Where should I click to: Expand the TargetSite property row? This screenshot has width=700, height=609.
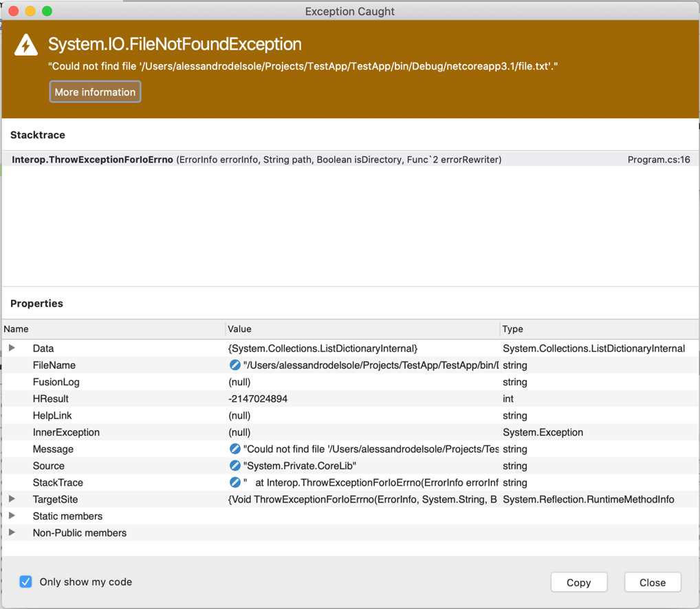pyautogui.click(x=11, y=499)
